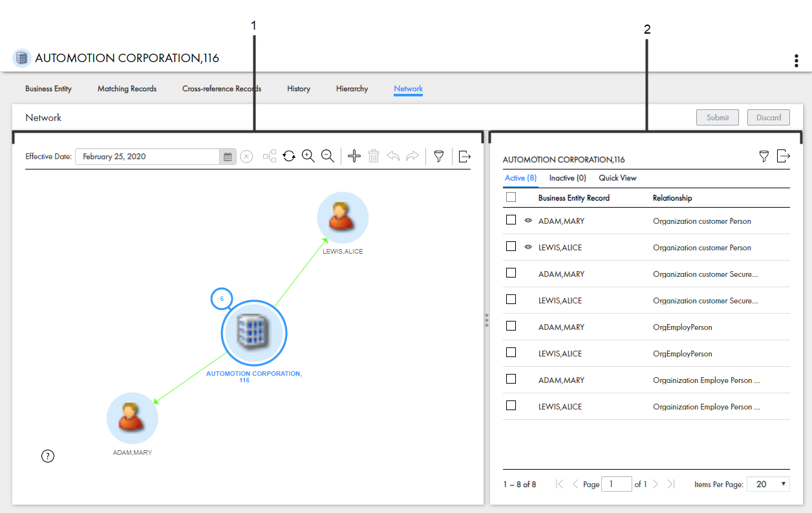The height and width of the screenshot is (513, 812).
Task: Click the refresh layout icon in the toolbar
Action: pos(288,156)
